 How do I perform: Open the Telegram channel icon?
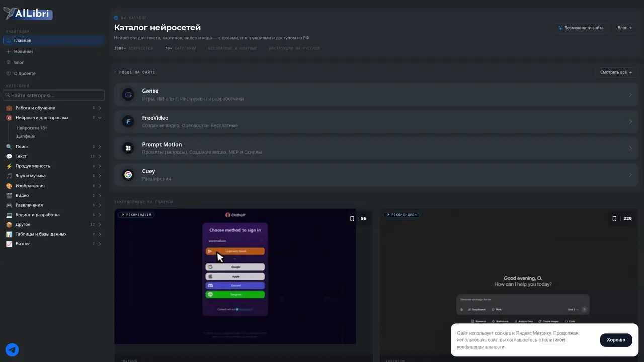[x=12, y=350]
